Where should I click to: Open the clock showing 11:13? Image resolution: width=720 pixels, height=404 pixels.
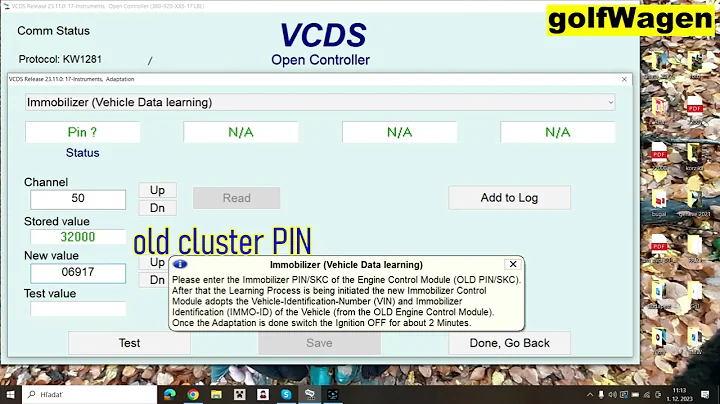(x=680, y=394)
